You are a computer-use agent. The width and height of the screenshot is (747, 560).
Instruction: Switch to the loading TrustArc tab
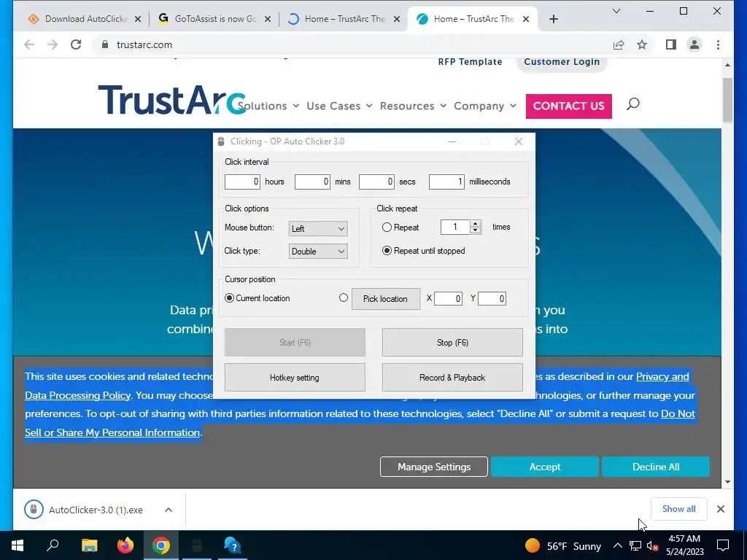[x=344, y=19]
